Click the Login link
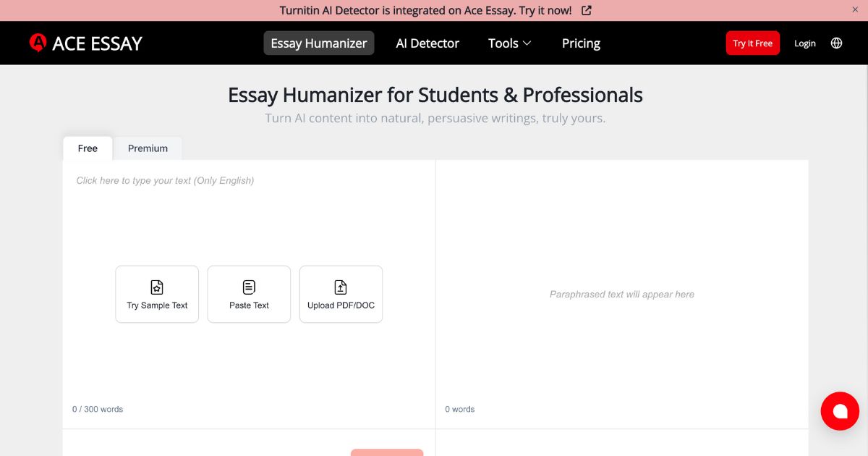This screenshot has height=456, width=868. click(805, 43)
